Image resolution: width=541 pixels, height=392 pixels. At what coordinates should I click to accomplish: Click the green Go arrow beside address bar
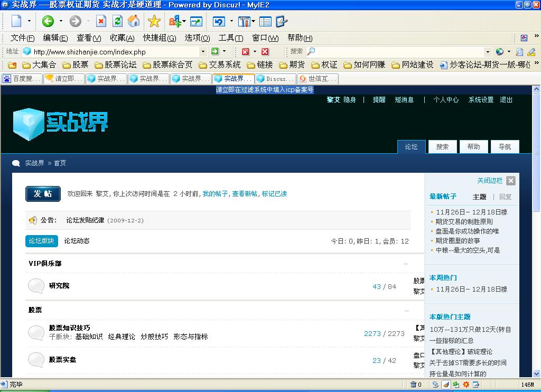click(x=214, y=51)
